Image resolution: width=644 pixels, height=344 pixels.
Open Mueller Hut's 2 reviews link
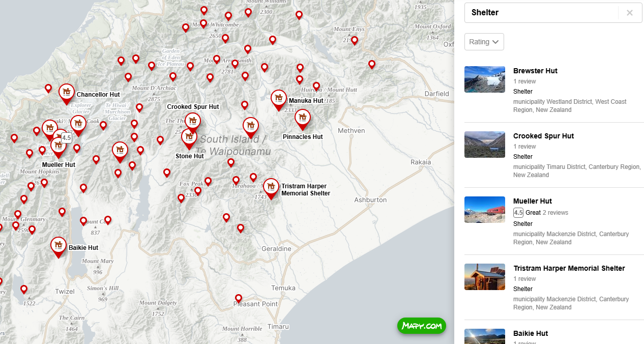point(555,213)
